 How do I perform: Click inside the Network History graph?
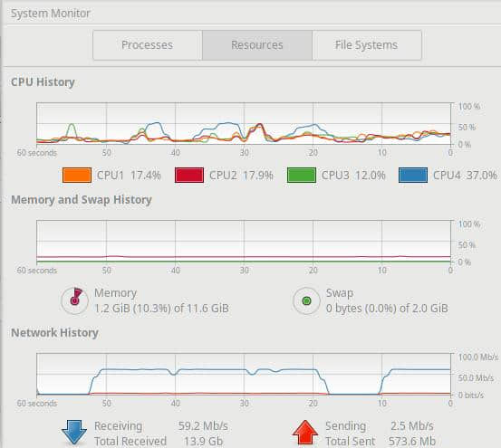pos(244,375)
